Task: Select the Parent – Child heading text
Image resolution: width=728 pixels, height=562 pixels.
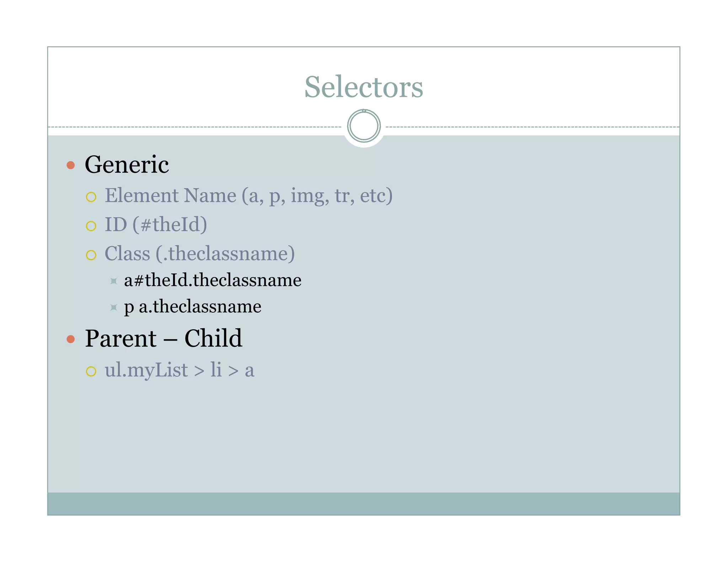Action: [164, 338]
